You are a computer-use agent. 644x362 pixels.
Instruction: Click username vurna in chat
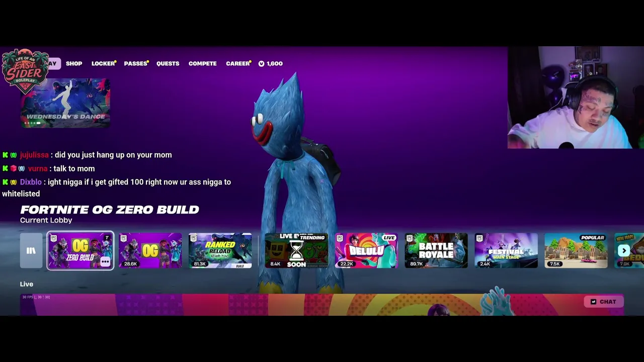[x=38, y=168]
